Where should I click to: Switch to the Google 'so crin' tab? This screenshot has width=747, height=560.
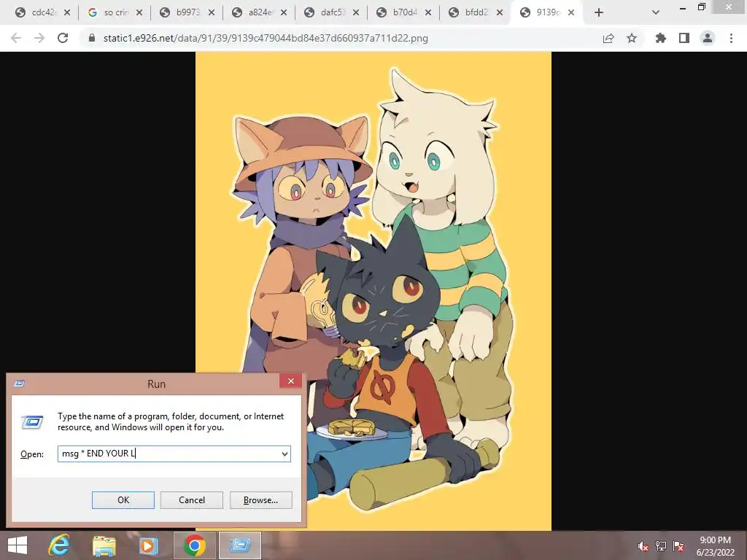(109, 12)
